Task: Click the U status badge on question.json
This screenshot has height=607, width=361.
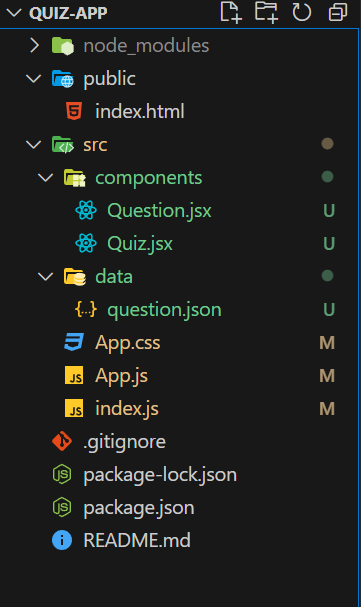Action: (328, 310)
